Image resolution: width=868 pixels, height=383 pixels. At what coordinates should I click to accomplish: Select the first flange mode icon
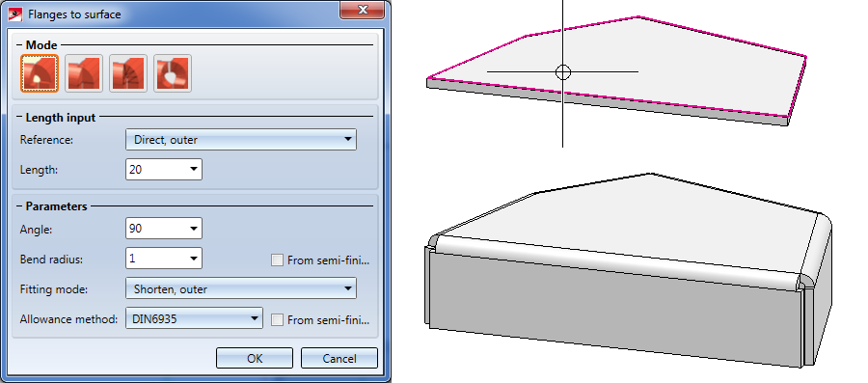pyautogui.click(x=40, y=73)
